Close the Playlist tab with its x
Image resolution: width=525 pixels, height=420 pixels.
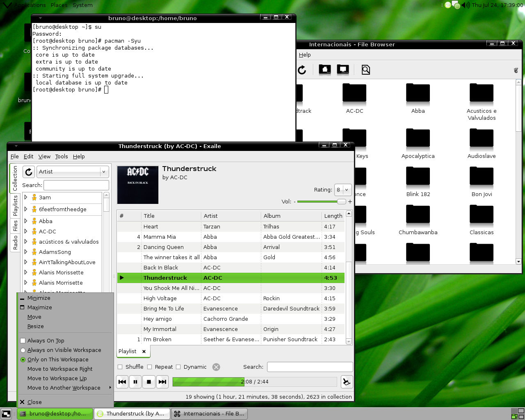tap(144, 352)
